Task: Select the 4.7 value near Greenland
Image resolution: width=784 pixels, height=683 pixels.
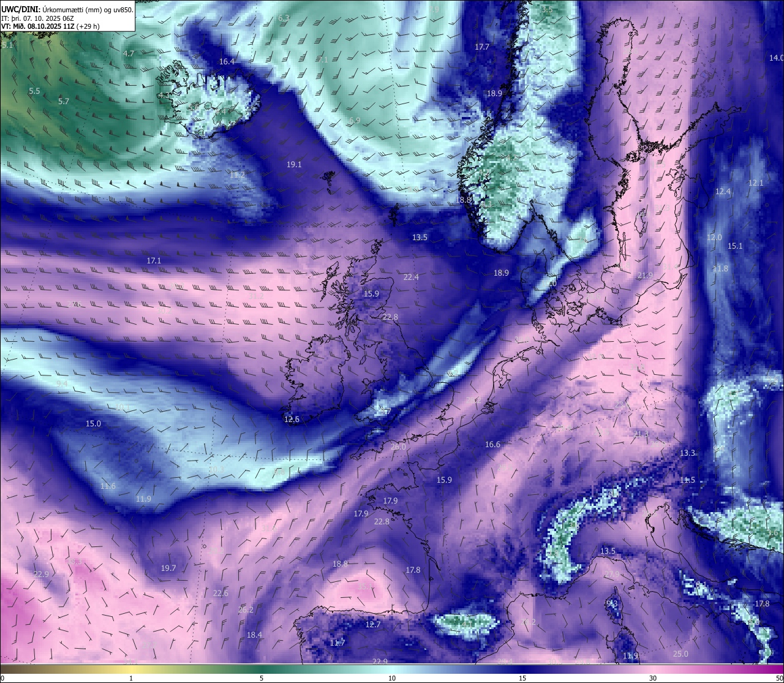Action: click(x=129, y=54)
